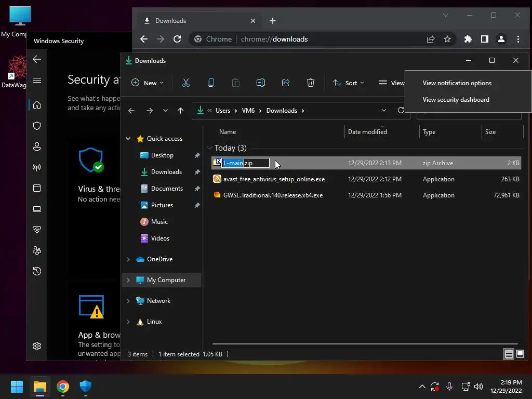Open the View menu in Explorer toolbar
Screen dimensions: 532x399
click(x=391, y=83)
